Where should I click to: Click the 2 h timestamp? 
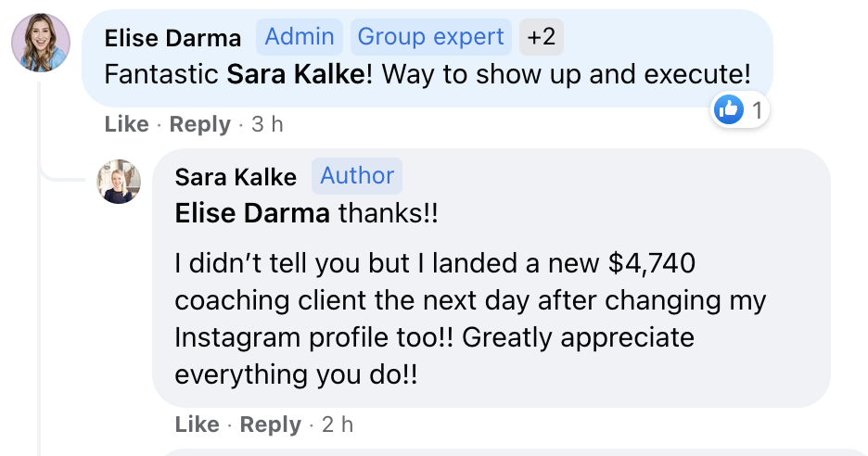point(338,424)
